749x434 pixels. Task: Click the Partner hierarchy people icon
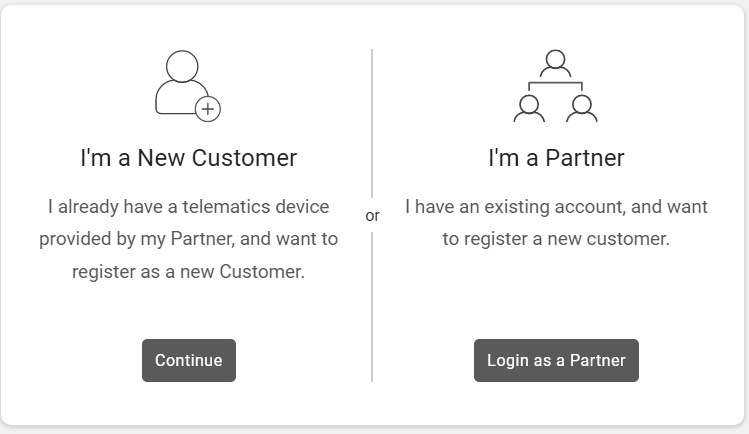555,86
